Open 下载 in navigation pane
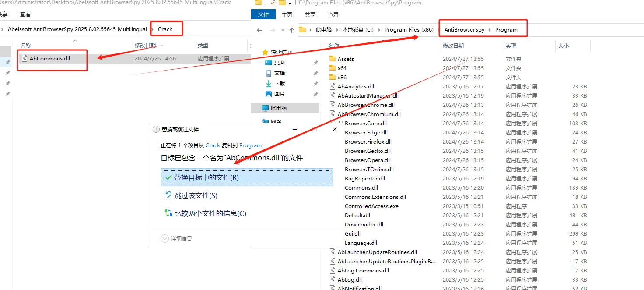This screenshot has width=644, height=290. click(x=280, y=84)
